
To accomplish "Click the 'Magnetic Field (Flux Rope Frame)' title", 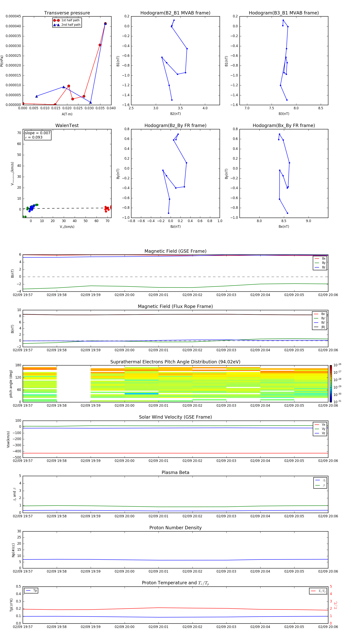I will tap(175, 307).
